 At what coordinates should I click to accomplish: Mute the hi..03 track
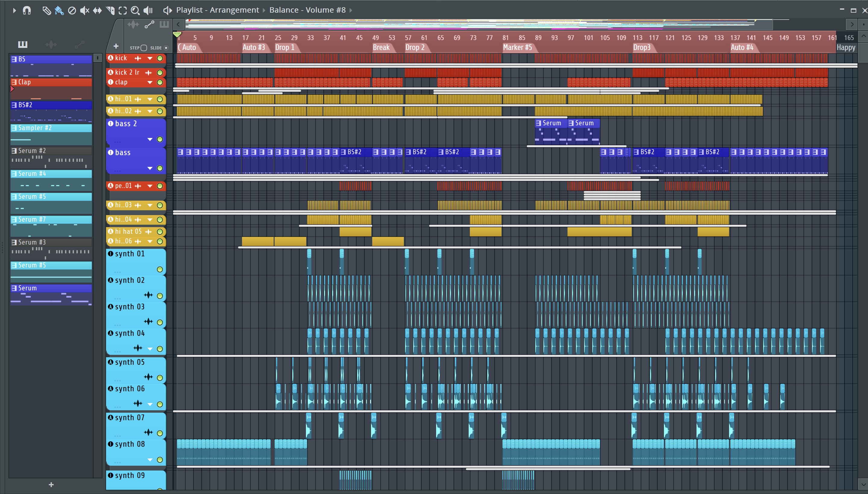coord(160,205)
